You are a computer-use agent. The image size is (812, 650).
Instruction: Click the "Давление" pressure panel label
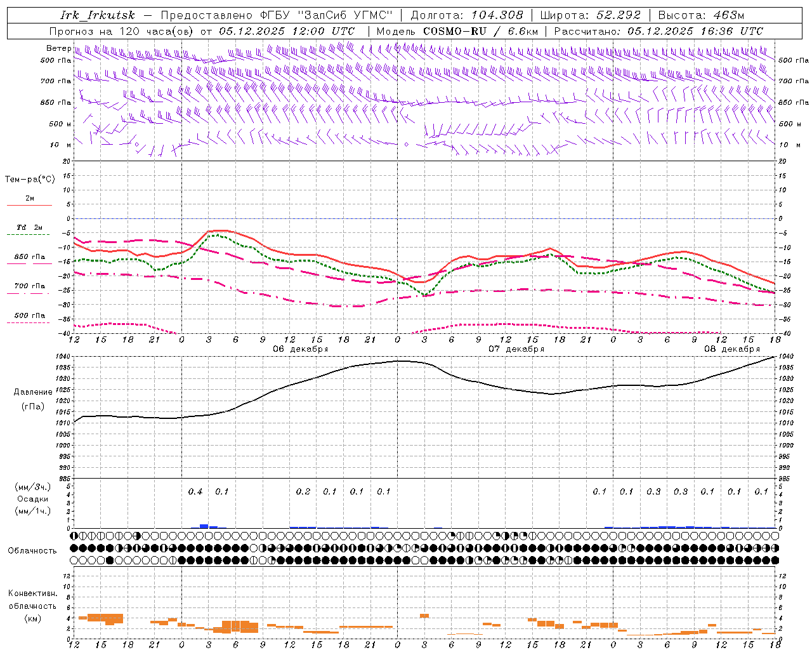point(33,392)
